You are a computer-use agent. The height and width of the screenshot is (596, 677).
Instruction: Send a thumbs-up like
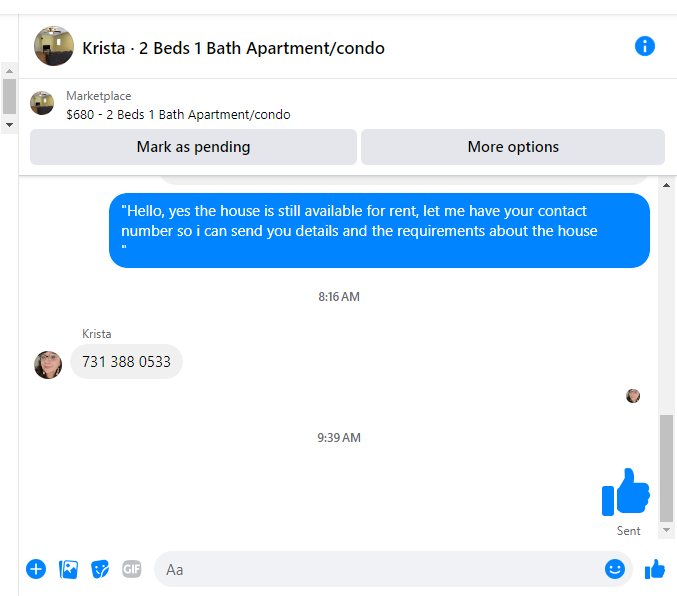coord(655,569)
